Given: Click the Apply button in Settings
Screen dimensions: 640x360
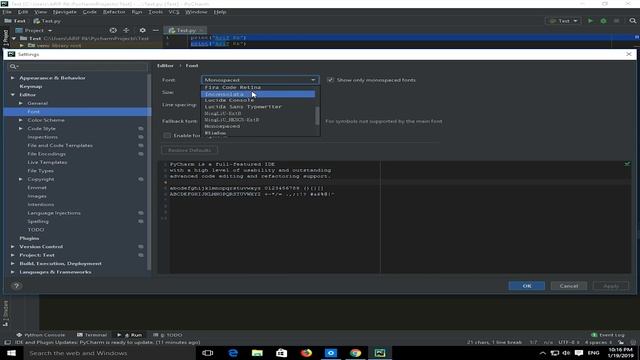Looking at the screenshot, I should (611, 286).
